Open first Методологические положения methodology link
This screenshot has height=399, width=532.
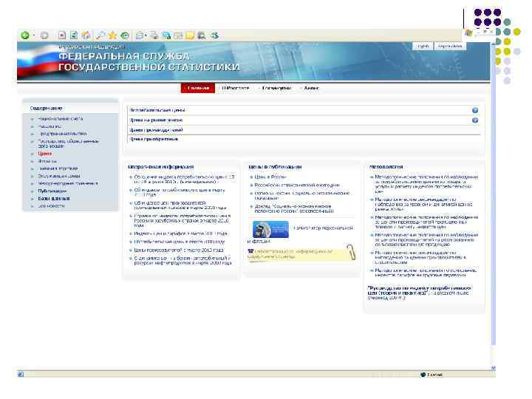coord(426,184)
